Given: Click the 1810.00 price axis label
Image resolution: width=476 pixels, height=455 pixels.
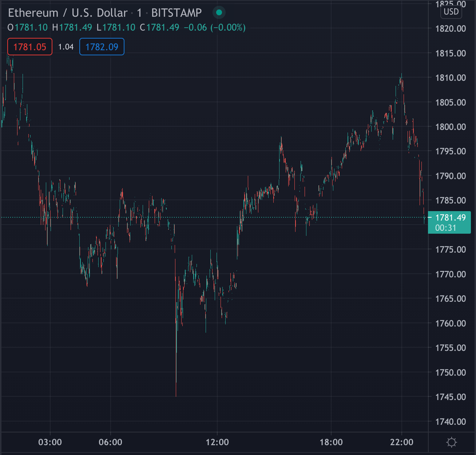Looking at the screenshot, I should coord(451,78).
